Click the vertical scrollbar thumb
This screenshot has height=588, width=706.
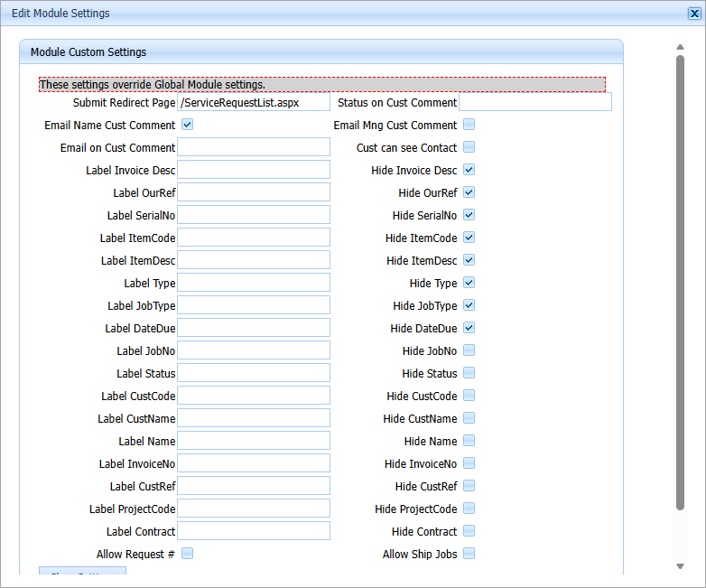click(x=681, y=283)
